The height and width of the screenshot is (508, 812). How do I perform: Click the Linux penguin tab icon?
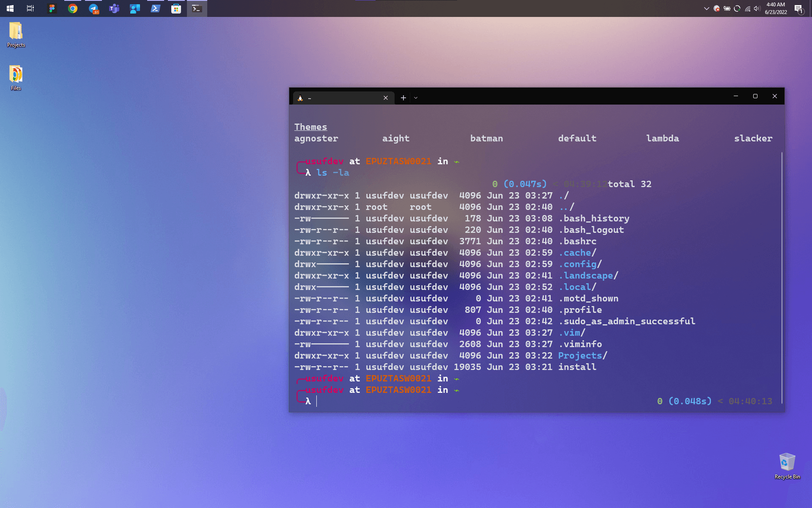[x=300, y=98]
